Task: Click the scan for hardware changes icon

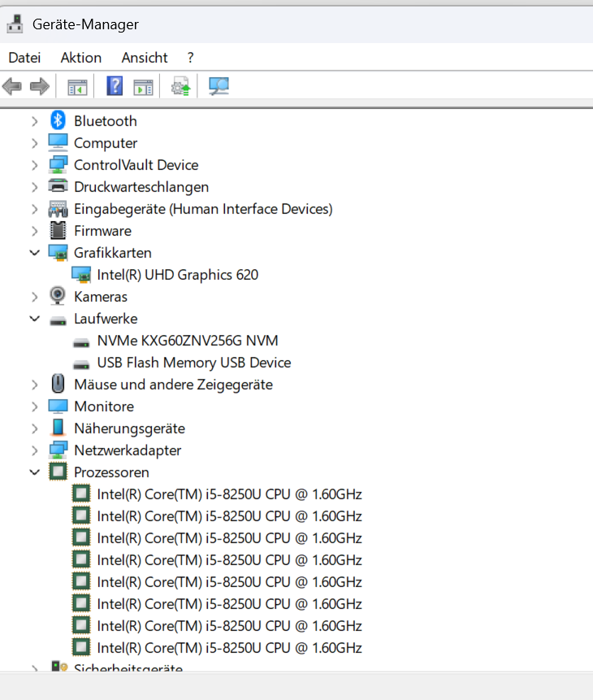Action: click(x=219, y=86)
